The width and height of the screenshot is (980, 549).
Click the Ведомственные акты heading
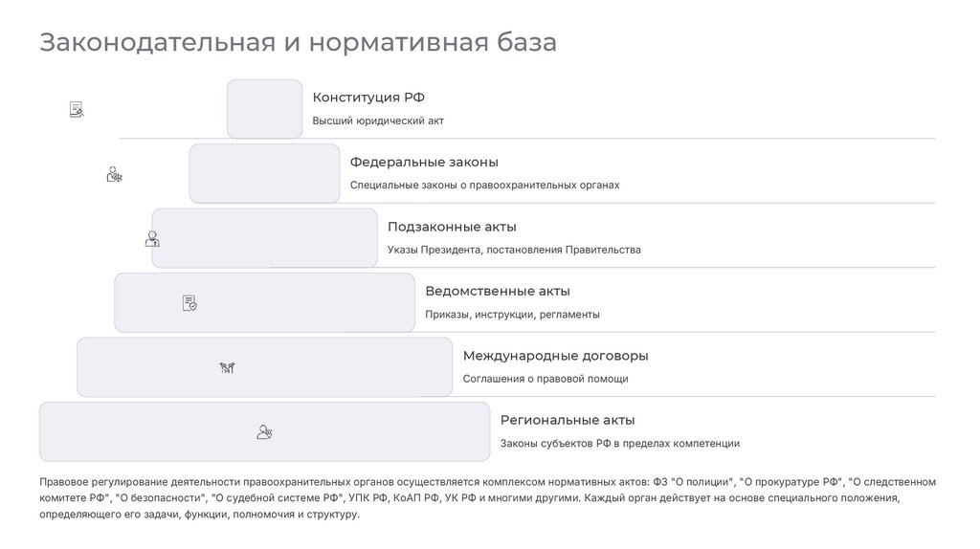[497, 291]
